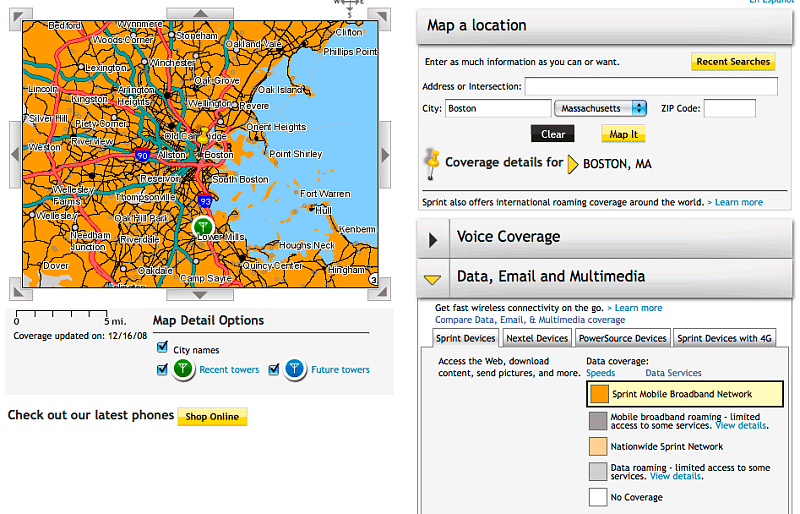Pan the map east with the right arrow

(385, 154)
